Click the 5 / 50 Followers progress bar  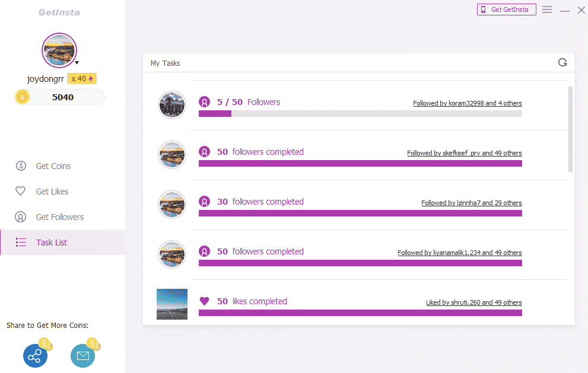pos(360,113)
